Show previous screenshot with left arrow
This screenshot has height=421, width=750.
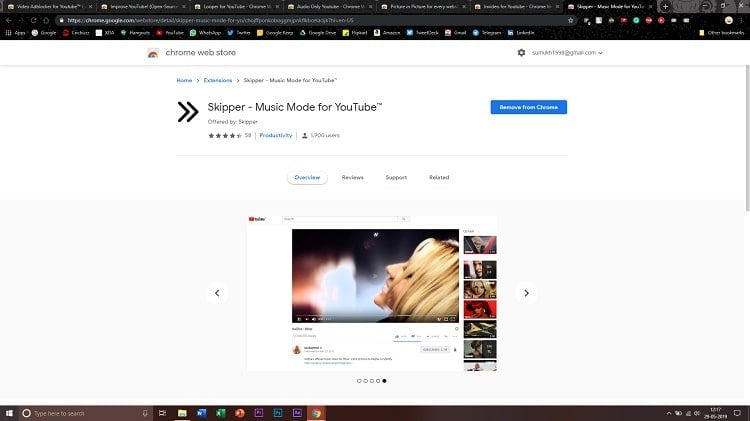tap(217, 293)
